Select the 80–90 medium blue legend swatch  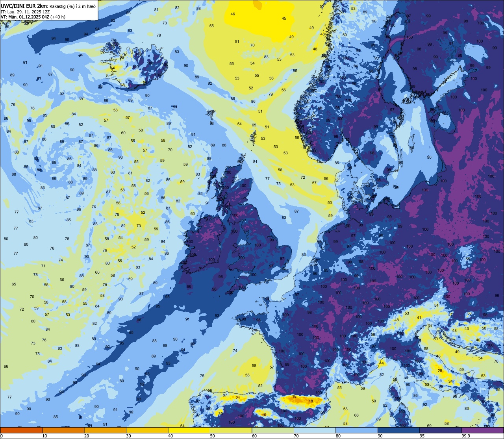coord(357,430)
